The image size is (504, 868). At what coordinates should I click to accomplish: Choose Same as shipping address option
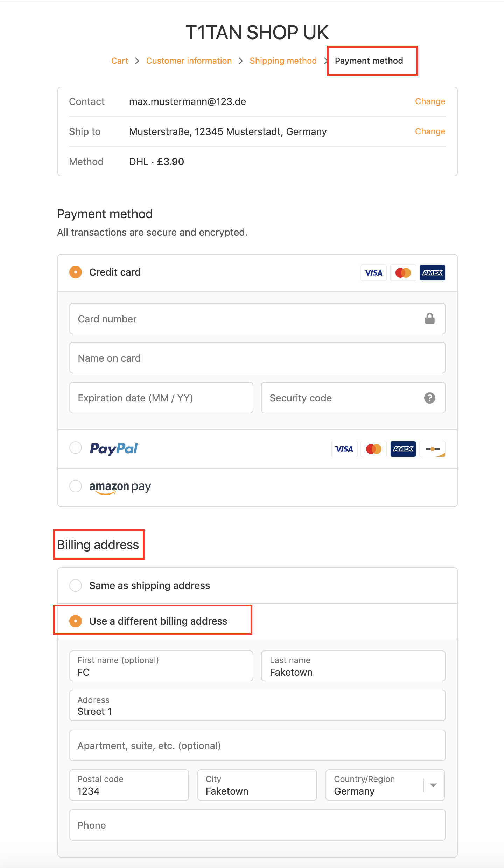point(76,585)
